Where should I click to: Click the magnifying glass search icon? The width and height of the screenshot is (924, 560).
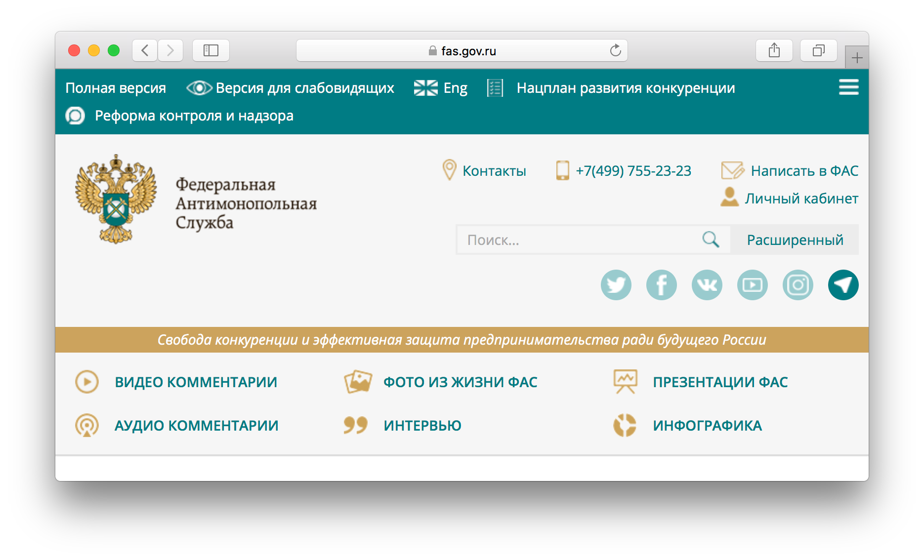[x=711, y=240]
